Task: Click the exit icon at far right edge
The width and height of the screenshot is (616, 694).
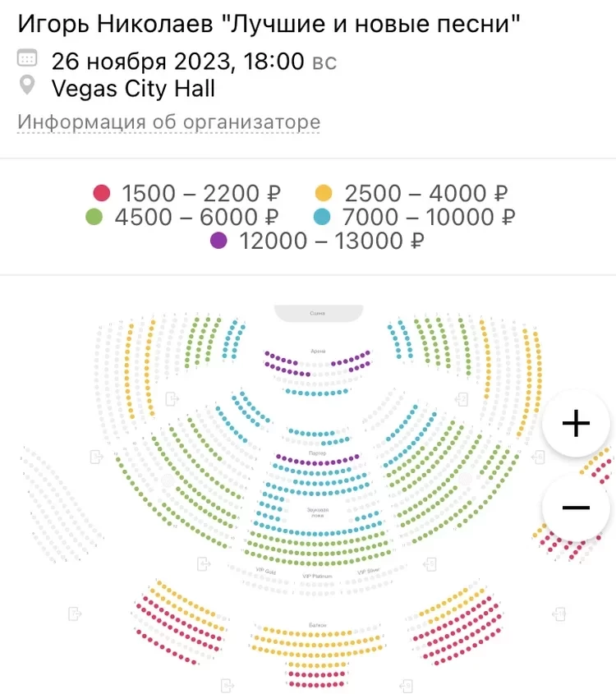Action: tap(560, 614)
